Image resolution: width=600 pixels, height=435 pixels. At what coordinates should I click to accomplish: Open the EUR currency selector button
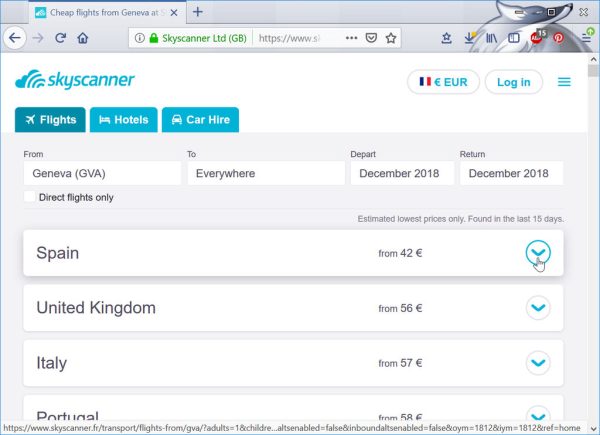443,82
